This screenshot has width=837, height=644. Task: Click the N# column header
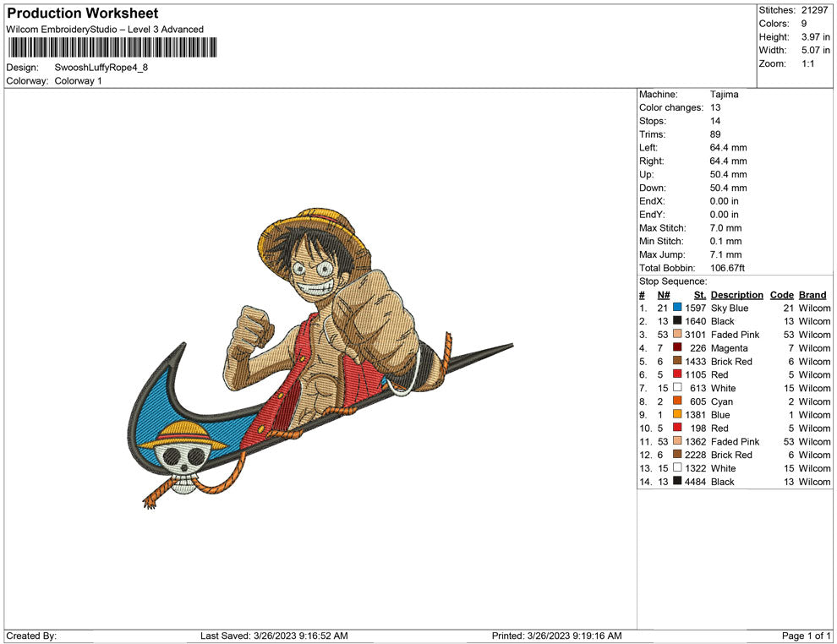click(x=664, y=295)
